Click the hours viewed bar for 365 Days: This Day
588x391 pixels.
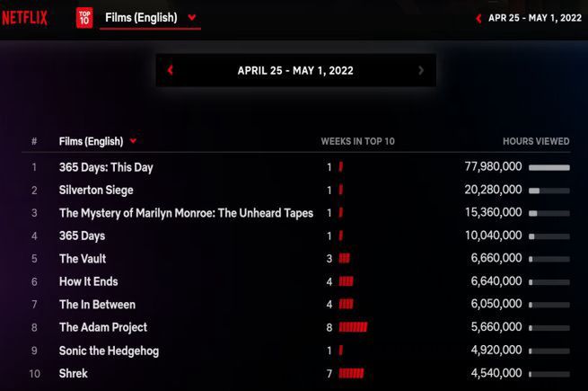point(549,167)
